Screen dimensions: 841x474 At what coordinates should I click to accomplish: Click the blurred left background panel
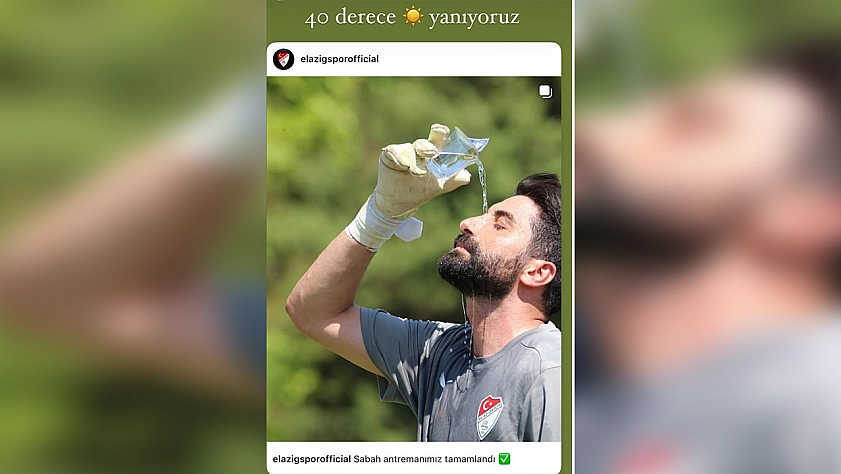pyautogui.click(x=132, y=237)
